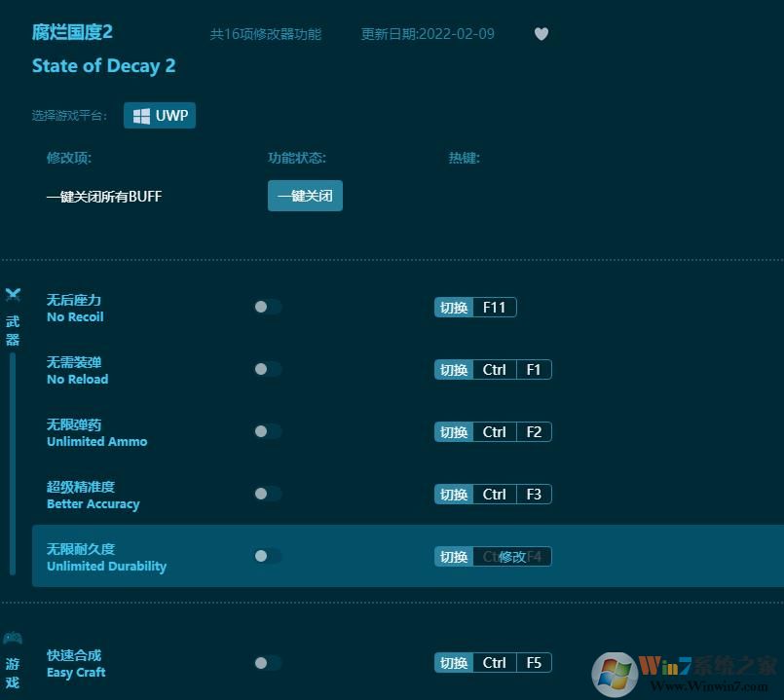
Task: Toggle the Unlimited Durability switch
Action: pyautogui.click(x=267, y=556)
